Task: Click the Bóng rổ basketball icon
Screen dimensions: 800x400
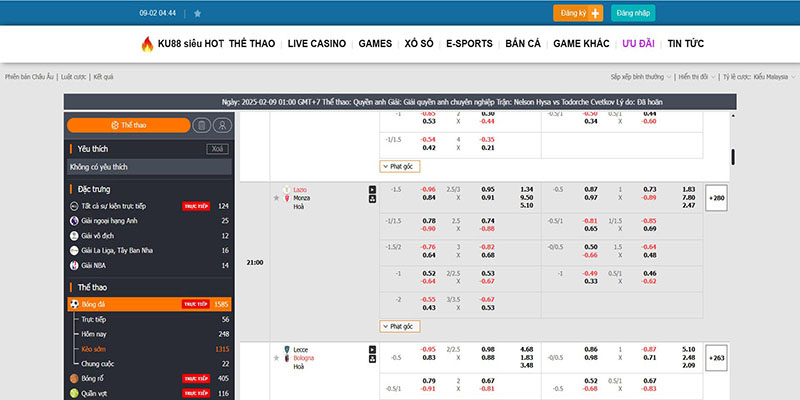Action: pyautogui.click(x=74, y=379)
